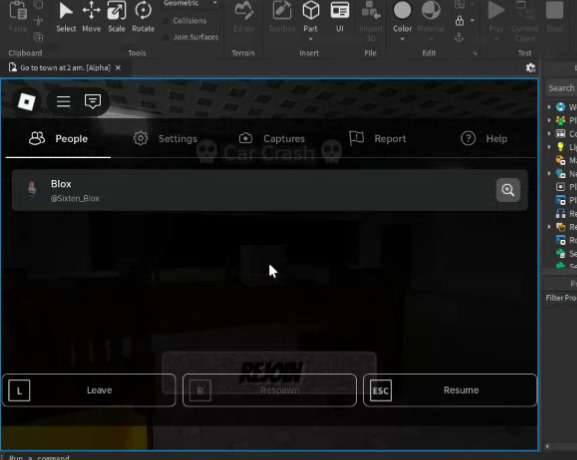Toggle the Collisions checkbox

pyautogui.click(x=166, y=21)
